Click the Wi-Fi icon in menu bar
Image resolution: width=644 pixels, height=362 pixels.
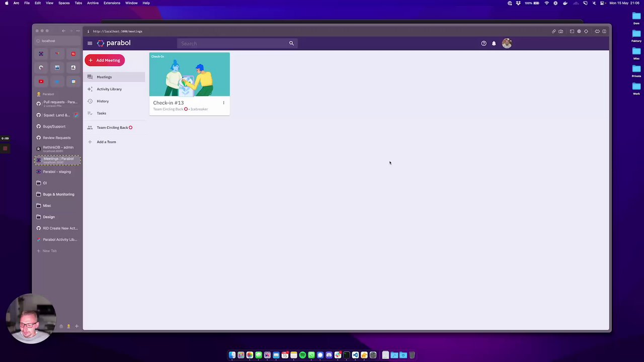[x=546, y=3]
